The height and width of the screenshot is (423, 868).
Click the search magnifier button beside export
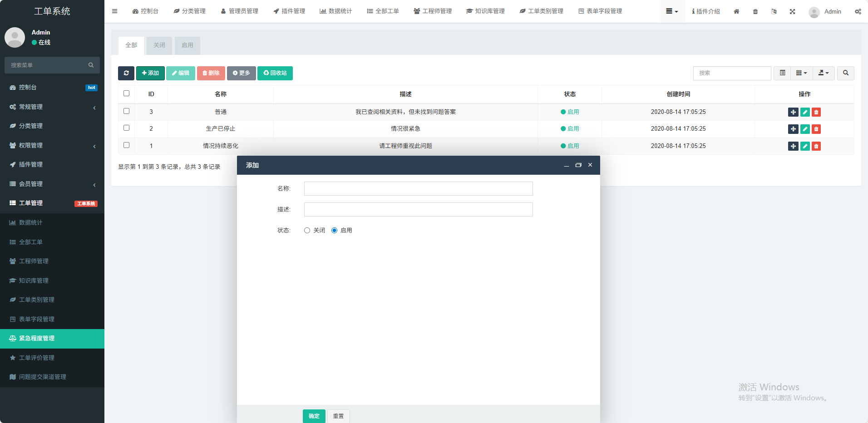[845, 73]
